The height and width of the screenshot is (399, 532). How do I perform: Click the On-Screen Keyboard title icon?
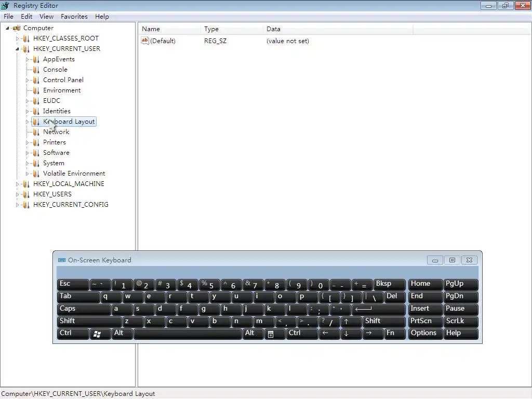62,260
